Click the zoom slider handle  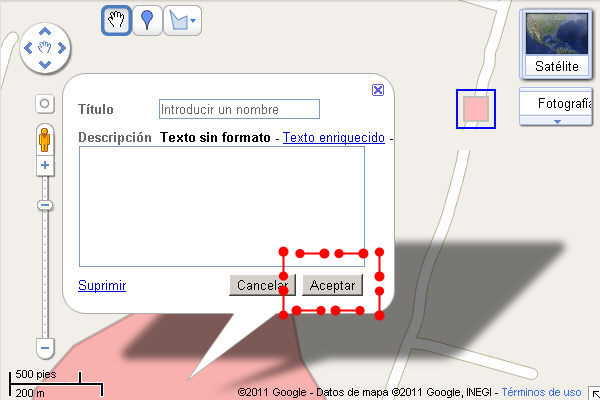(x=45, y=205)
